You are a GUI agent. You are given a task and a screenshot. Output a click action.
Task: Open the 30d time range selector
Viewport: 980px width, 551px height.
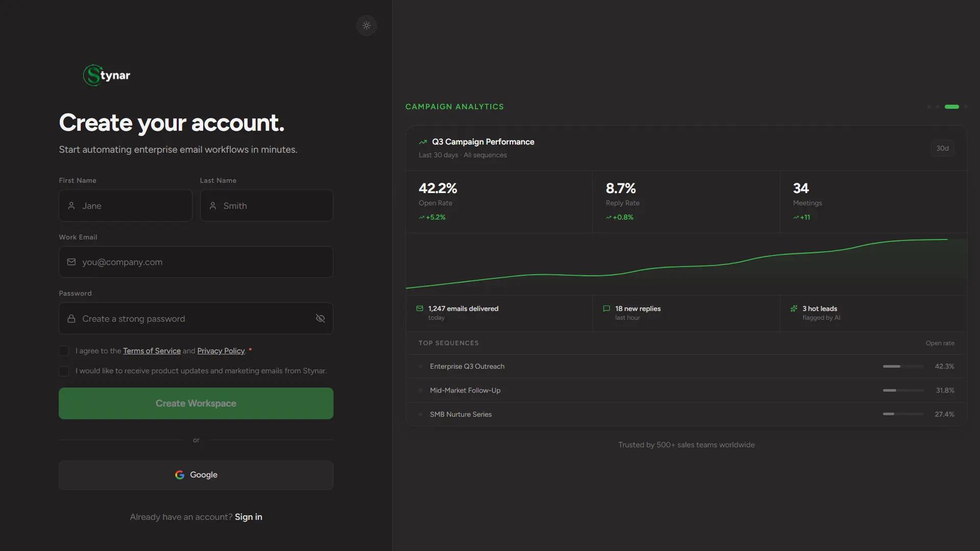pos(942,149)
